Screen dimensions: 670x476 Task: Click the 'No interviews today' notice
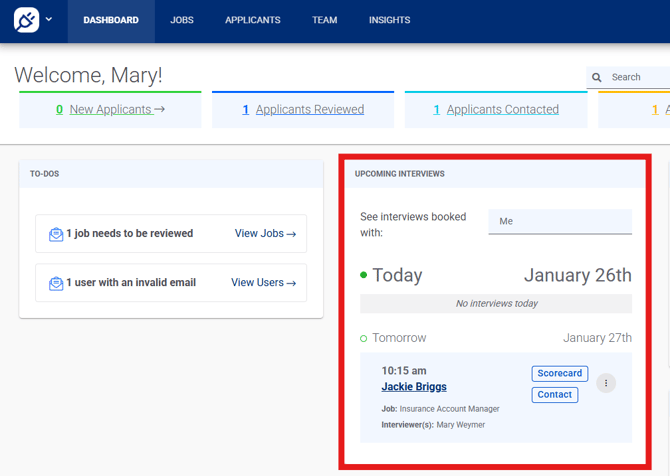point(496,303)
